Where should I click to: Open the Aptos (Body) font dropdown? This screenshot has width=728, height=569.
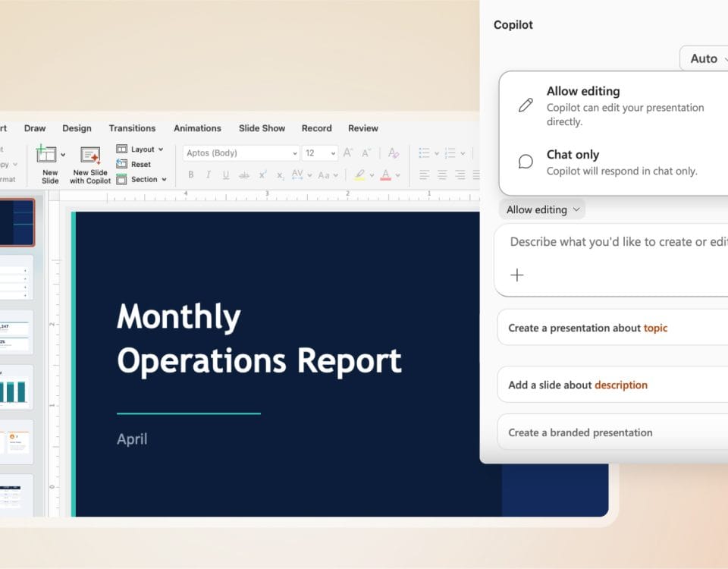click(241, 153)
